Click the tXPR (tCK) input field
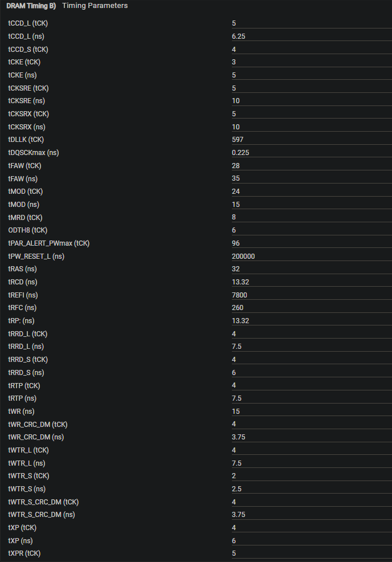This screenshot has height=562, width=392. (x=312, y=553)
